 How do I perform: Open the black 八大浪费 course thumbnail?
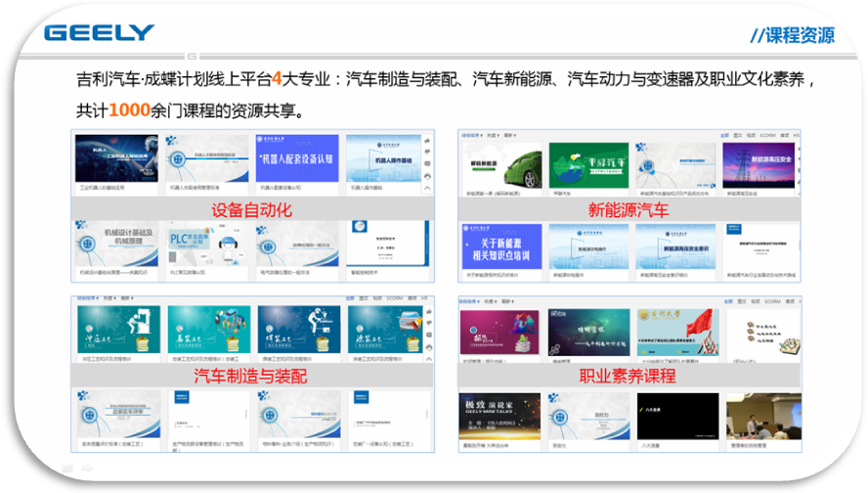[x=678, y=417]
